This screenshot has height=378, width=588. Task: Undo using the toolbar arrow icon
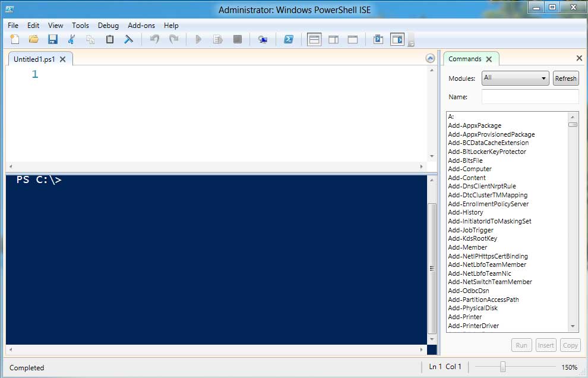(x=154, y=39)
